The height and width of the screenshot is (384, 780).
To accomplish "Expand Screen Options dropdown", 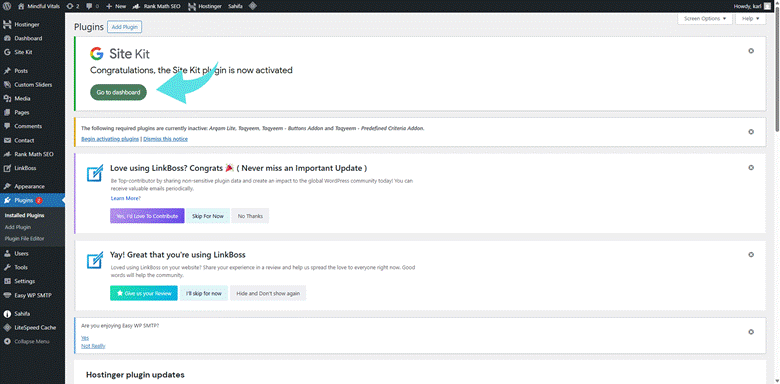I will 705,18.
